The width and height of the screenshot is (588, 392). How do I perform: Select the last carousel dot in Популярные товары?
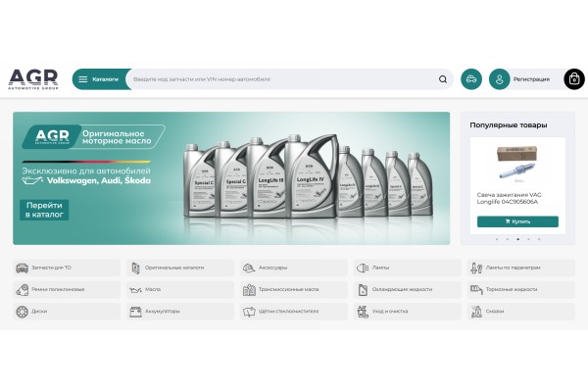(x=539, y=239)
